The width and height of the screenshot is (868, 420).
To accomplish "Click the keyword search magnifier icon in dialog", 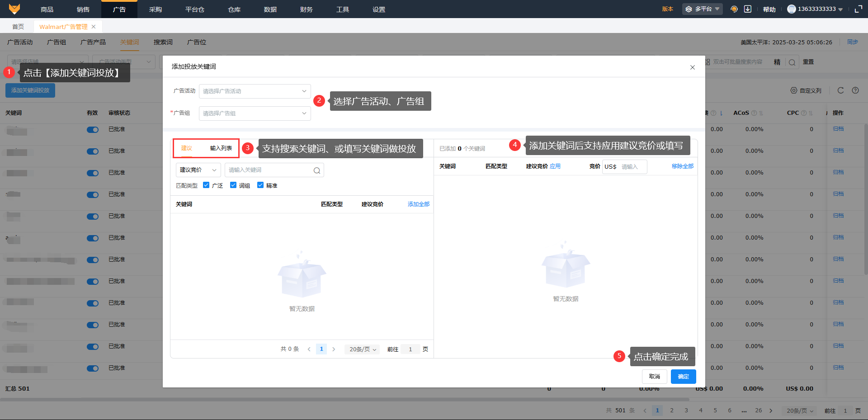I will click(x=317, y=170).
